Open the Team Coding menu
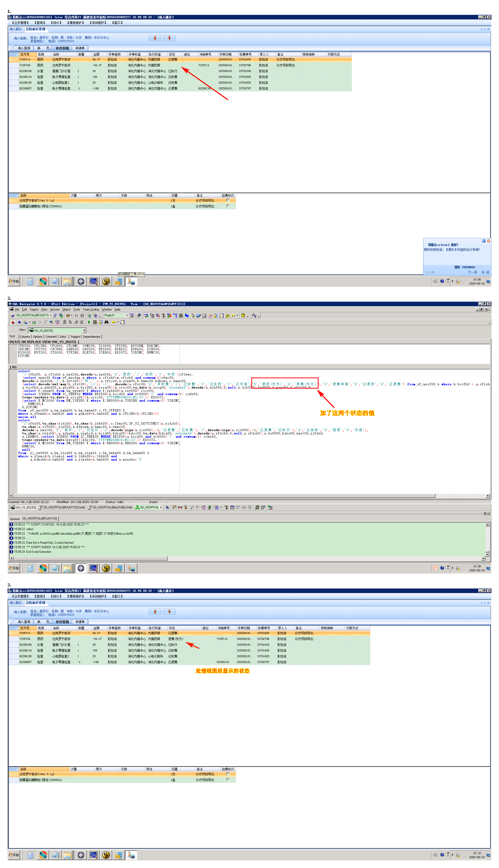Image resolution: width=499 pixels, height=868 pixels. [x=91, y=309]
